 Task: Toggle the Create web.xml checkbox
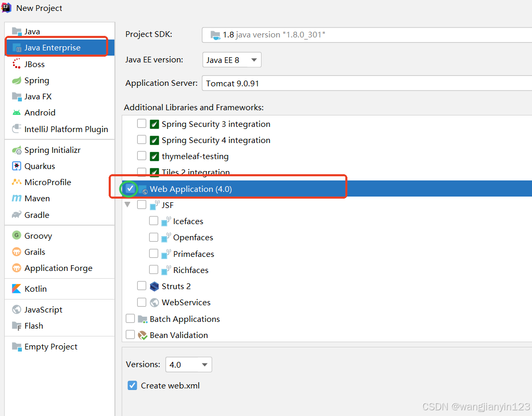[x=132, y=385]
